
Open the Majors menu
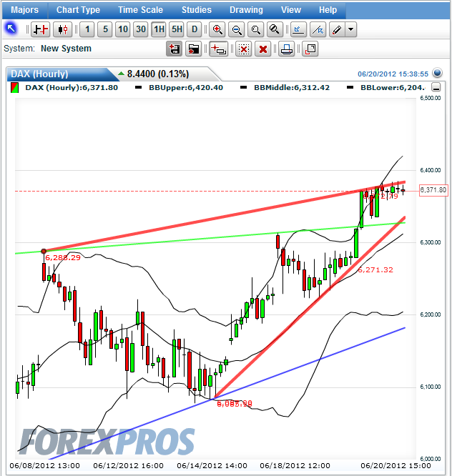(x=24, y=10)
